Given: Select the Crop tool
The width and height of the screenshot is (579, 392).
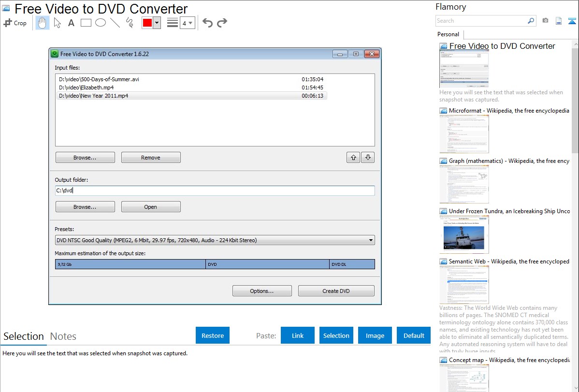Looking at the screenshot, I should 15,23.
